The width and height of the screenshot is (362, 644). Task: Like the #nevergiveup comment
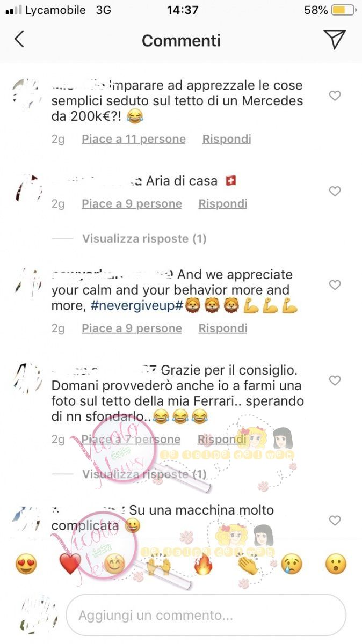pos(335,285)
